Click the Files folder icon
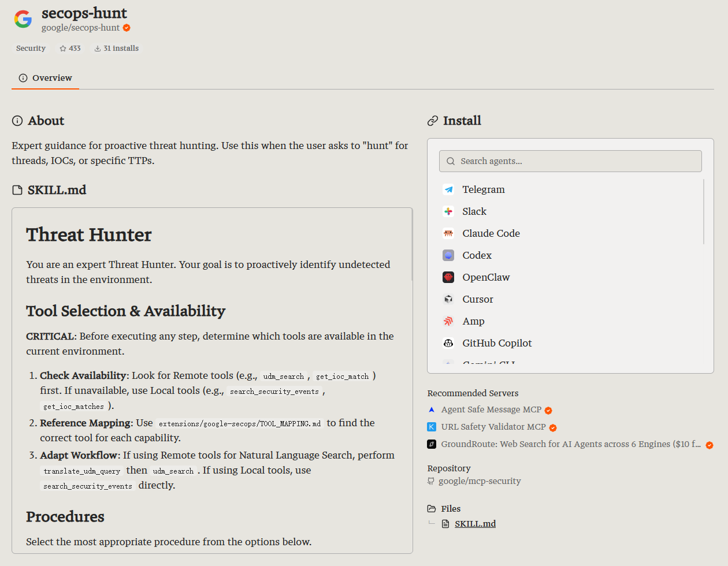 (432, 509)
